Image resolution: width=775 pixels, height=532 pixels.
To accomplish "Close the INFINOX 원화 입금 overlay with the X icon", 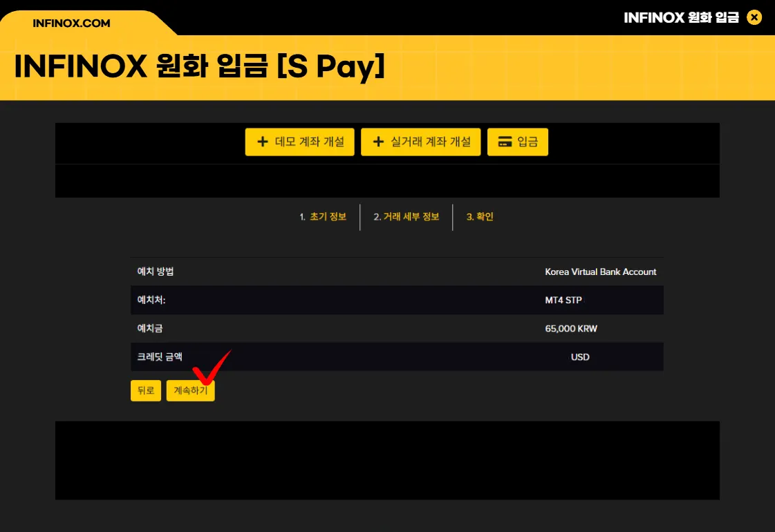I will pos(754,18).
